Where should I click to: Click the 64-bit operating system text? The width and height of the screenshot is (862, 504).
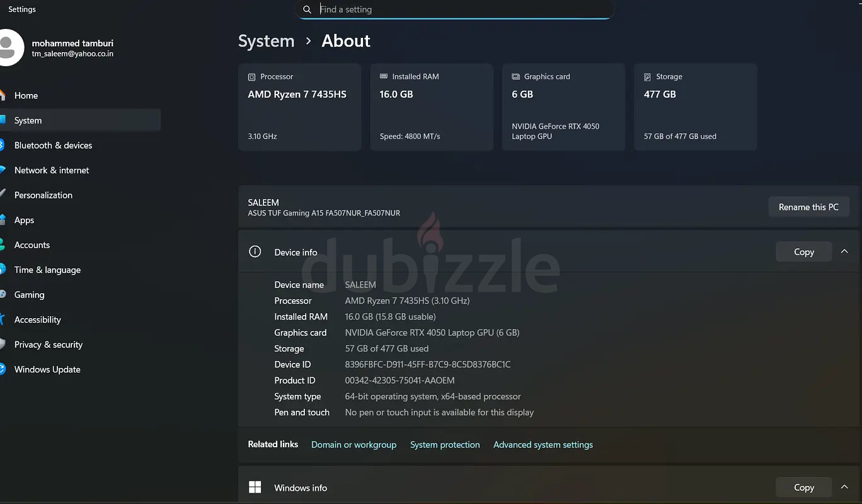click(433, 396)
